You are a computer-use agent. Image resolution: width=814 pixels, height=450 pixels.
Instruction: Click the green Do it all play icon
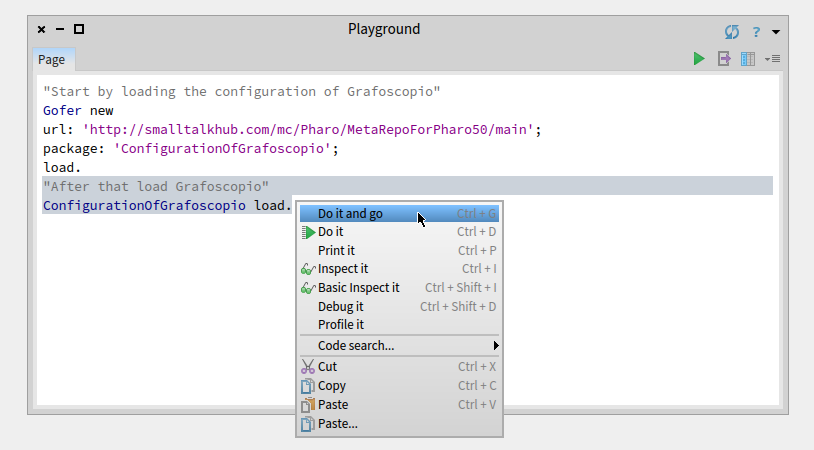699,59
